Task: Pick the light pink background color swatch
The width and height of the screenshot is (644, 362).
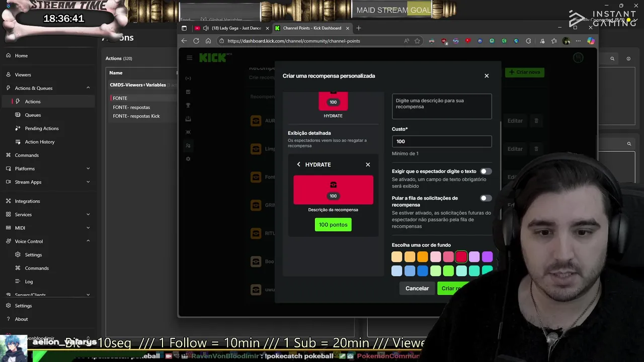Action: click(436, 257)
